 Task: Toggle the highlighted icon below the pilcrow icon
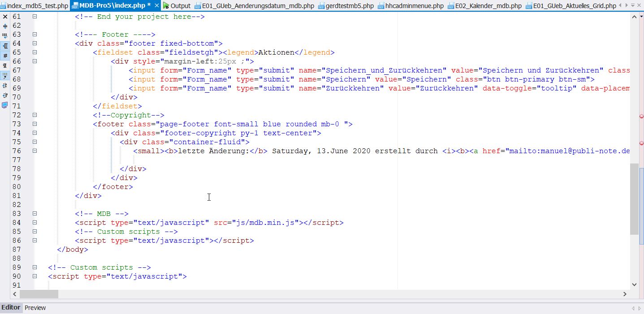[x=5, y=75]
